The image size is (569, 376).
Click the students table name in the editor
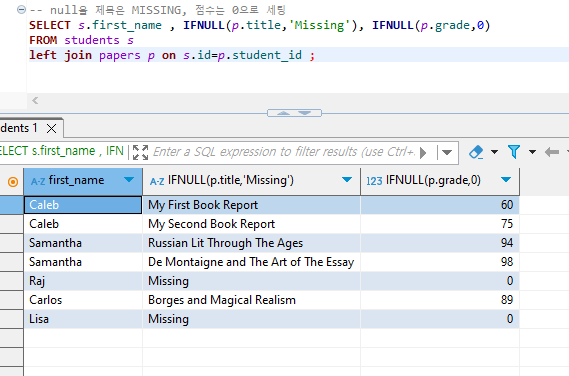point(92,40)
